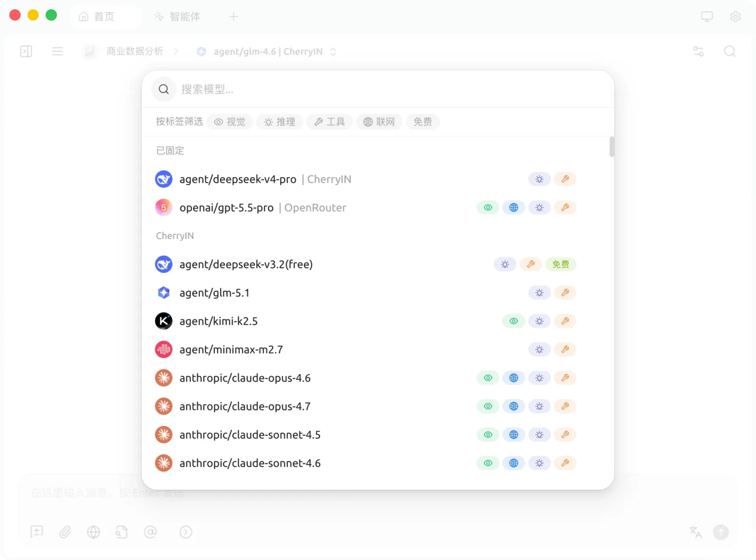Click the deepseek logo of agent/deepseek-v4-pro
This screenshot has width=756, height=560.
[x=163, y=179]
